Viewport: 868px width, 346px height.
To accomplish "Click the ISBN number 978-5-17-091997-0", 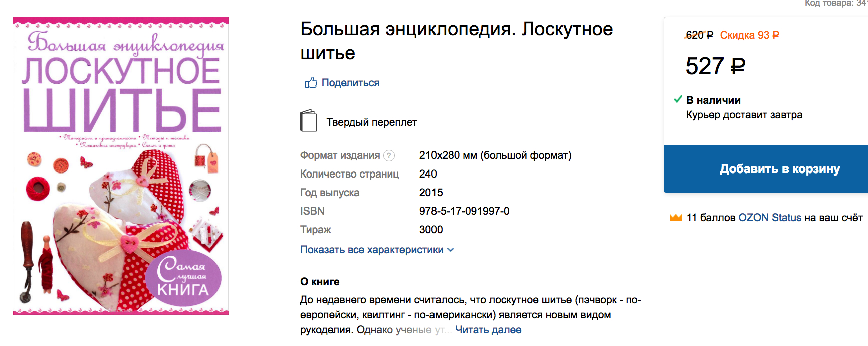I will tap(464, 211).
